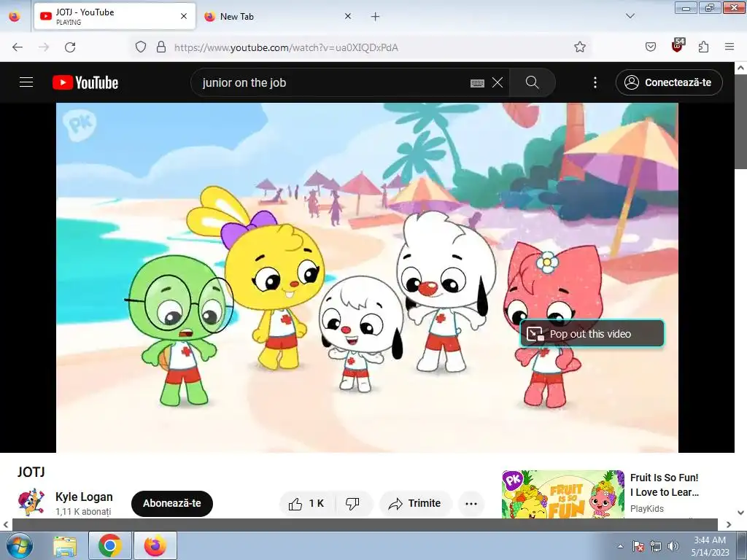Close the JOTJ YouTube tab
Viewport: 747px width, 560px height.
(x=184, y=16)
